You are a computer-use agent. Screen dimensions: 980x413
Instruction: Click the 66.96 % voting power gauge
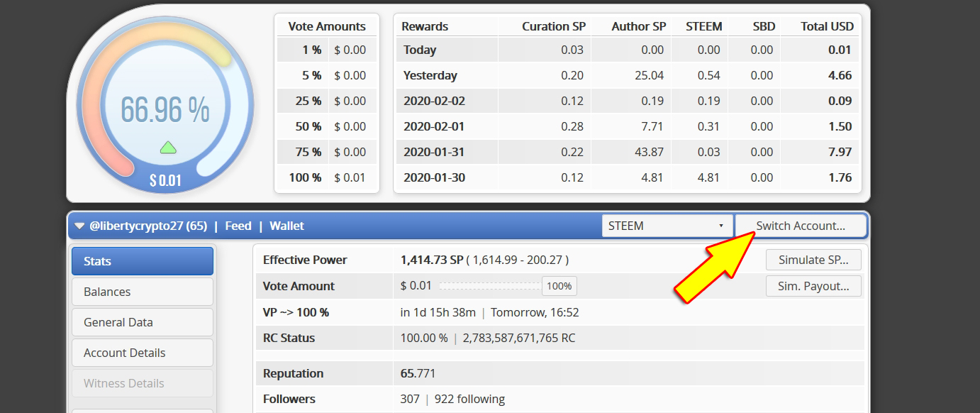(x=165, y=109)
